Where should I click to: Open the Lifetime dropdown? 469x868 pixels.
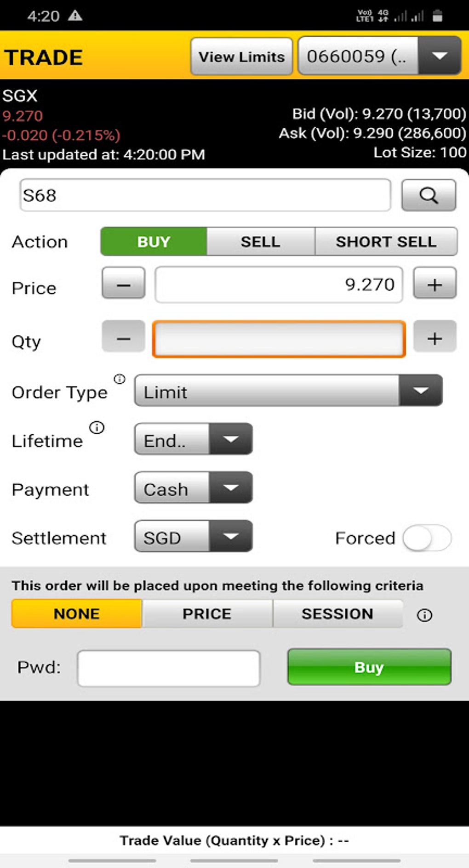(x=193, y=439)
